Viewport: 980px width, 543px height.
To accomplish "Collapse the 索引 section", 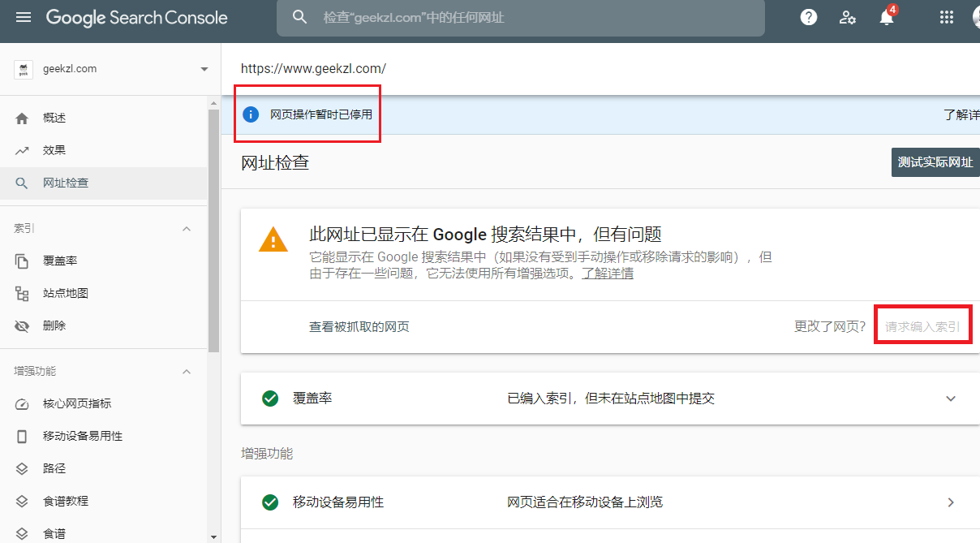I will pyautogui.click(x=186, y=229).
